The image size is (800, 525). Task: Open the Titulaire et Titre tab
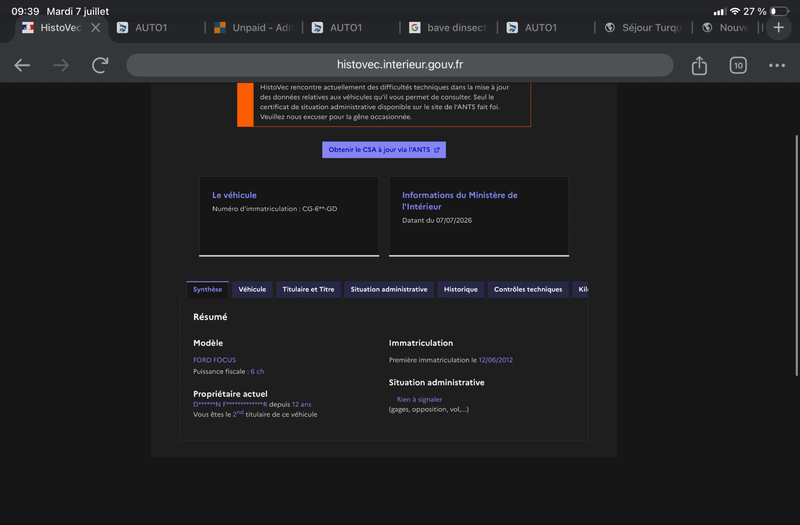point(308,289)
